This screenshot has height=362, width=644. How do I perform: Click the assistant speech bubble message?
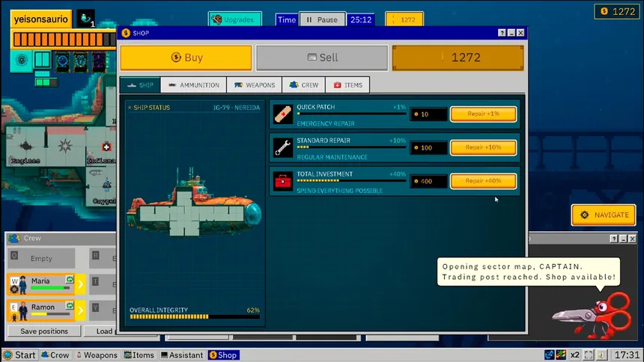pos(529,271)
